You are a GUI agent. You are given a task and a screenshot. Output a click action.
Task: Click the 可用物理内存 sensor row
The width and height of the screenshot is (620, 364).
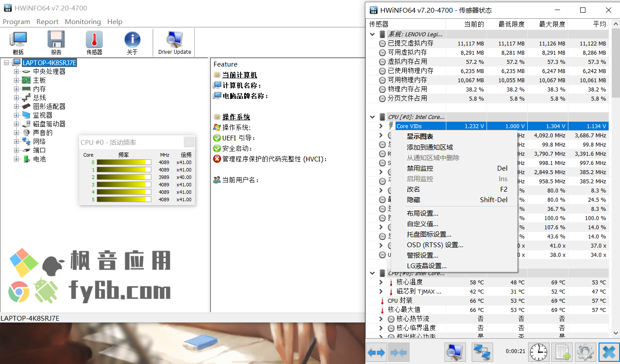click(487, 80)
